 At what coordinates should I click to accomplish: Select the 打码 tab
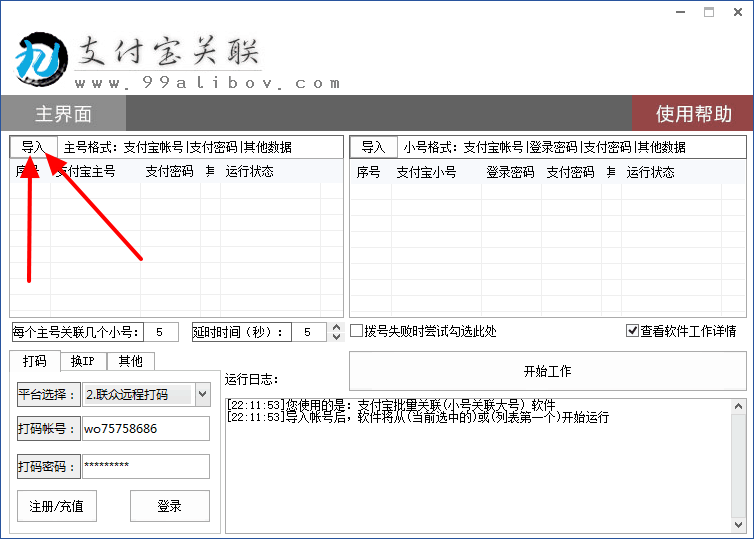(x=35, y=361)
